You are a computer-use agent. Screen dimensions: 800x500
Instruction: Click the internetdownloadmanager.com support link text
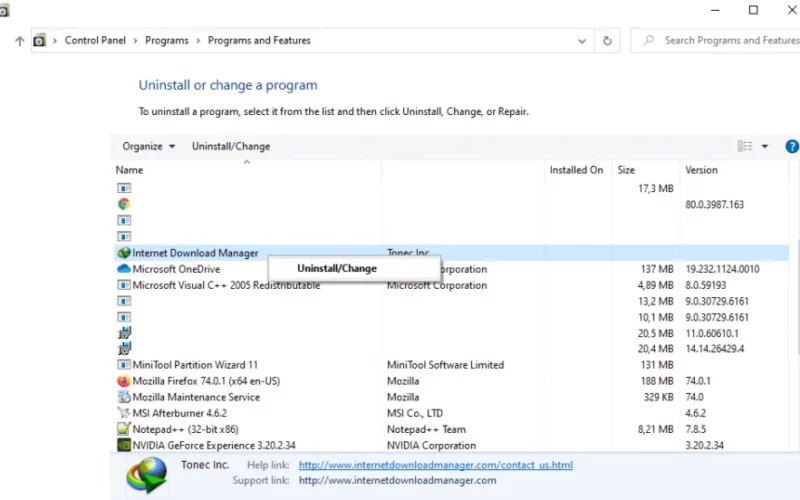397,480
